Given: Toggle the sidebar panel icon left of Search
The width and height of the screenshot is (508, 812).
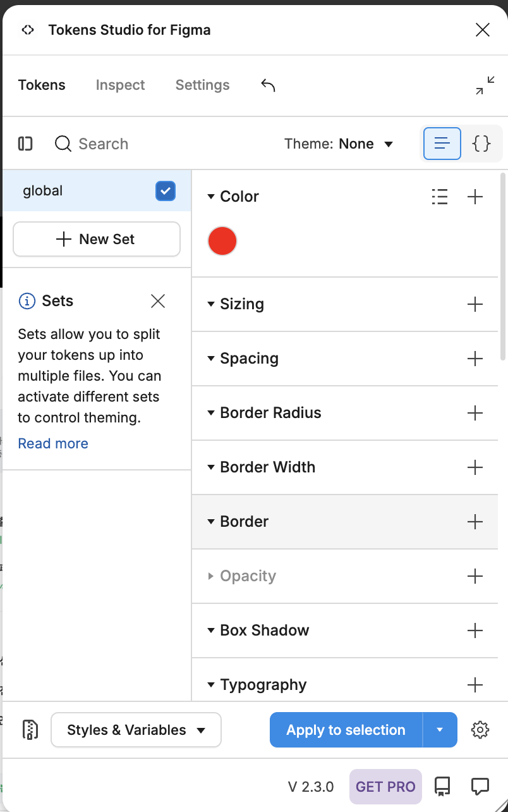Looking at the screenshot, I should (25, 144).
